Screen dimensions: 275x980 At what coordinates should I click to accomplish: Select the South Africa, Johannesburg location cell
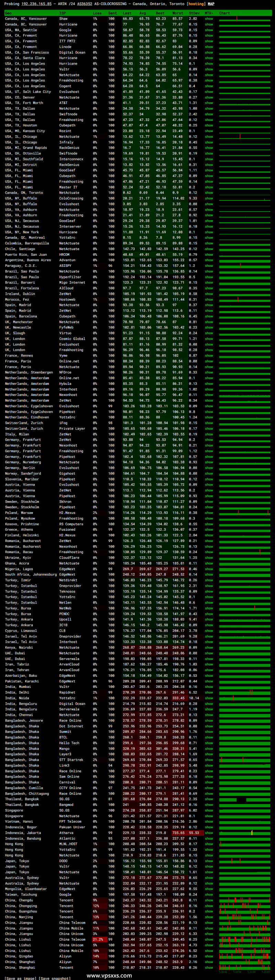coord(31,574)
